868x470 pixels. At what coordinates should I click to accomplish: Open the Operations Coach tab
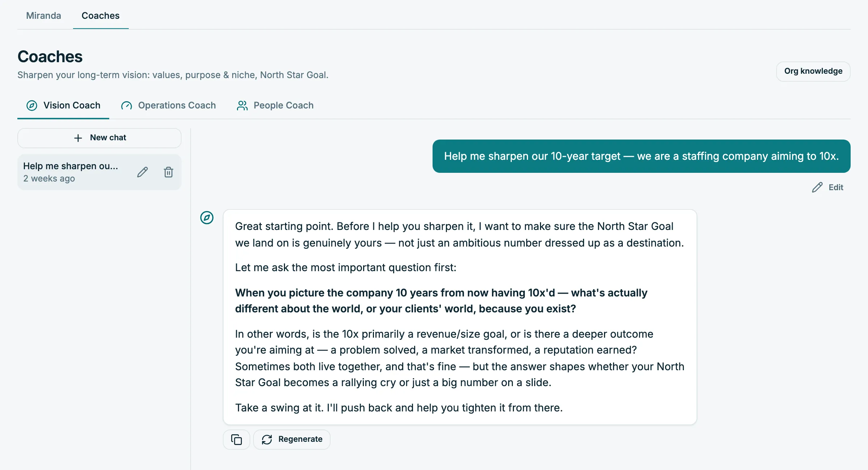click(x=169, y=106)
